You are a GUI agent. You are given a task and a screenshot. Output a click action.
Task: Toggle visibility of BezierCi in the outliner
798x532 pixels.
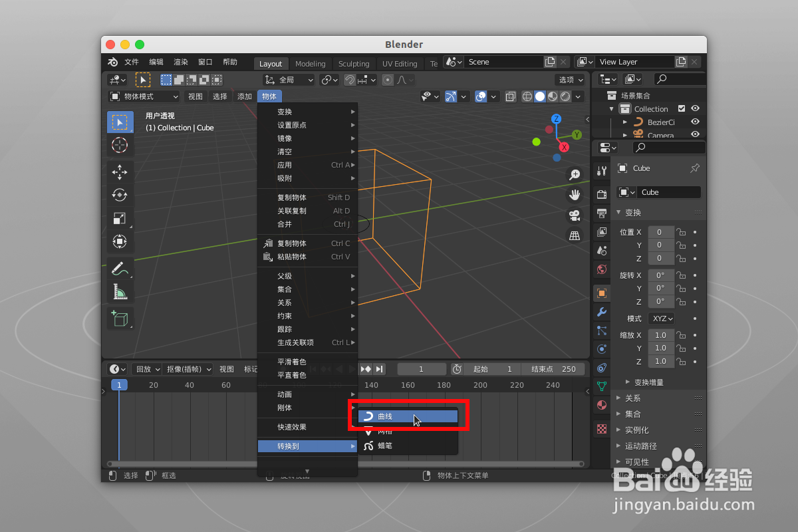(695, 122)
